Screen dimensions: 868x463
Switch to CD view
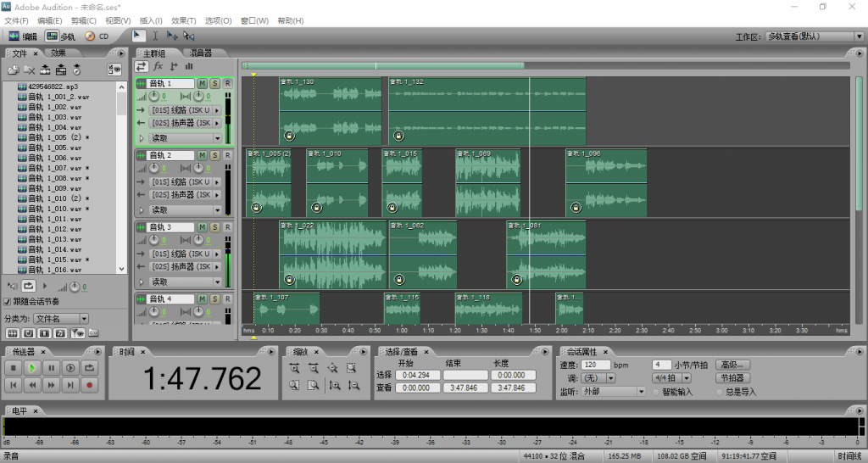pyautogui.click(x=97, y=36)
